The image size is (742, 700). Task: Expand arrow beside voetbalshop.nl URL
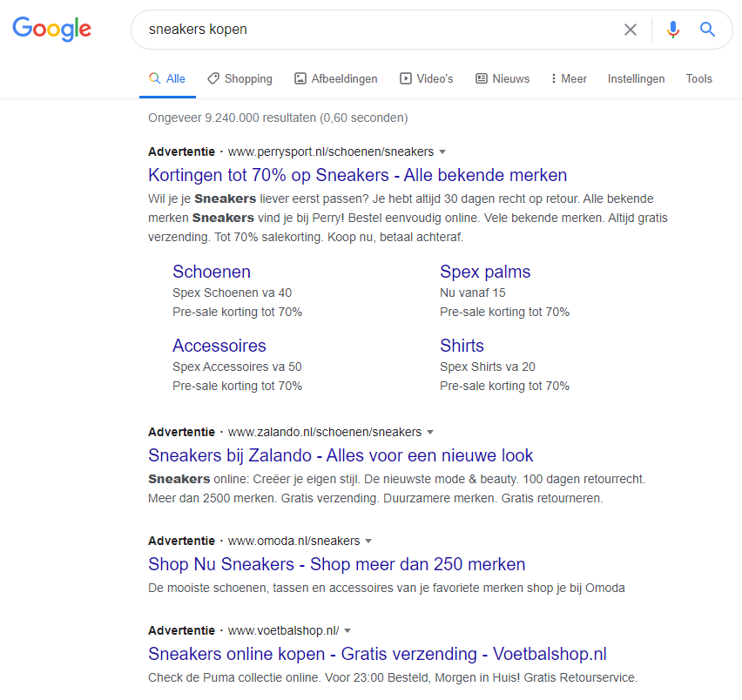click(x=347, y=631)
